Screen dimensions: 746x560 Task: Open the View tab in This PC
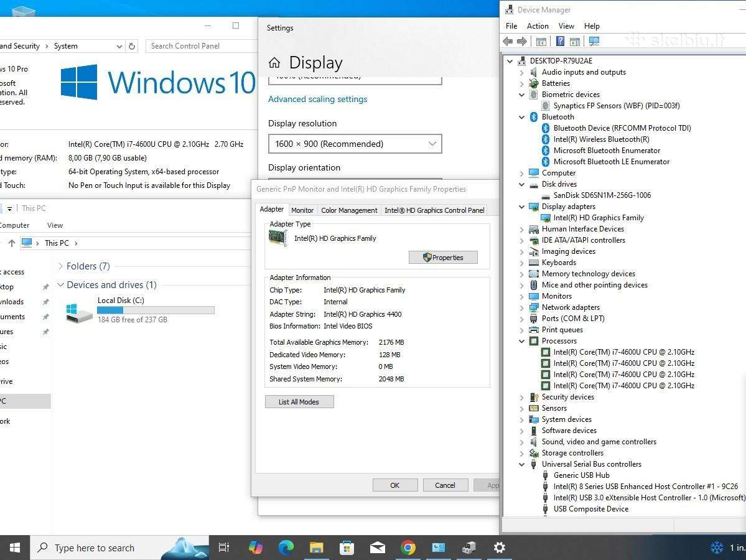point(55,225)
